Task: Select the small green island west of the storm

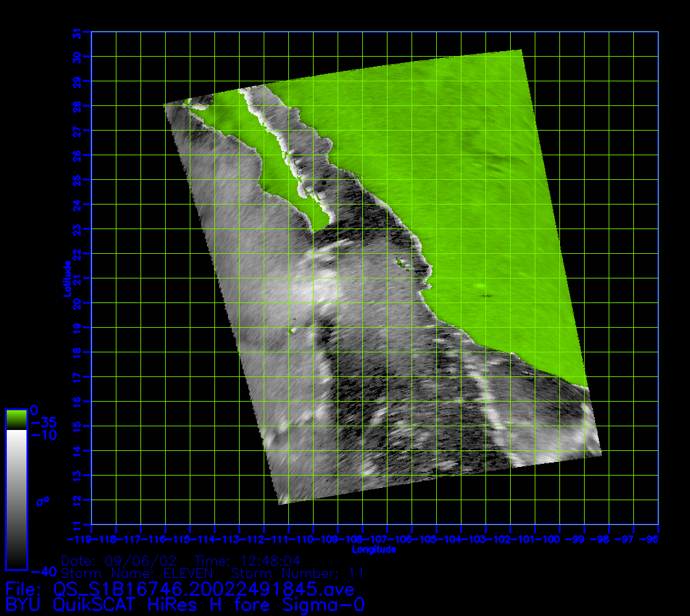Action: pos(290,332)
